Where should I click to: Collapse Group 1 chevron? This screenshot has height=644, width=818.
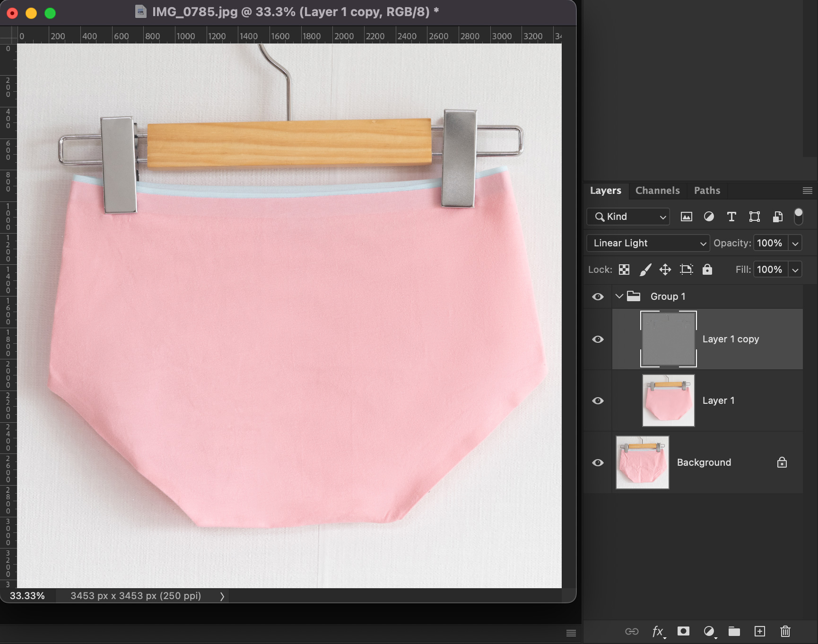[619, 296]
